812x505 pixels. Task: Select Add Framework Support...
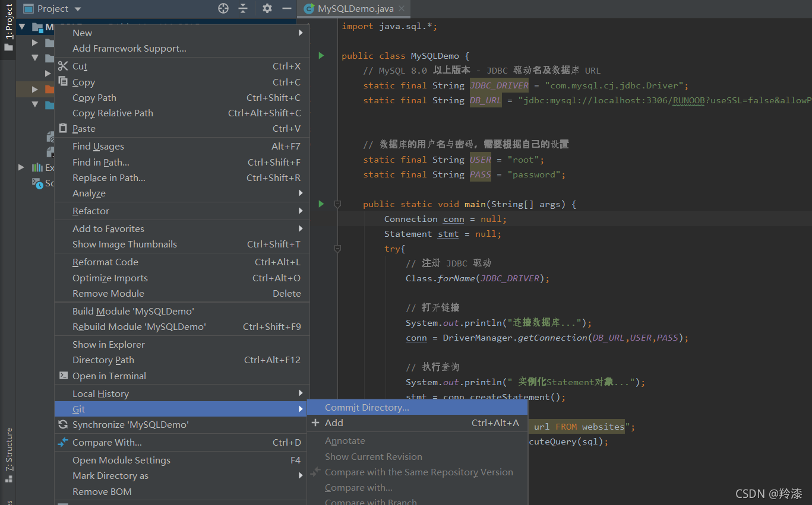coord(182,49)
